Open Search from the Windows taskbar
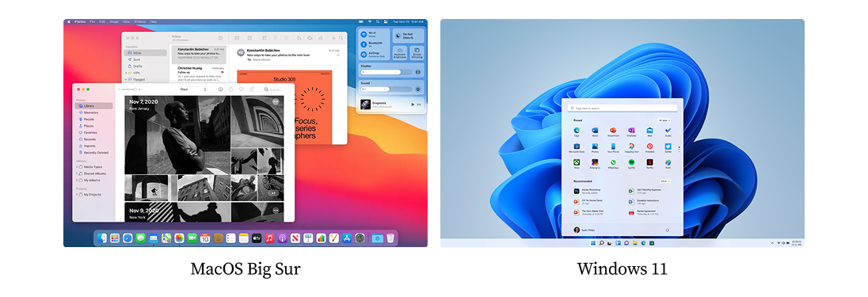This screenshot has width=868, height=297. point(601,242)
